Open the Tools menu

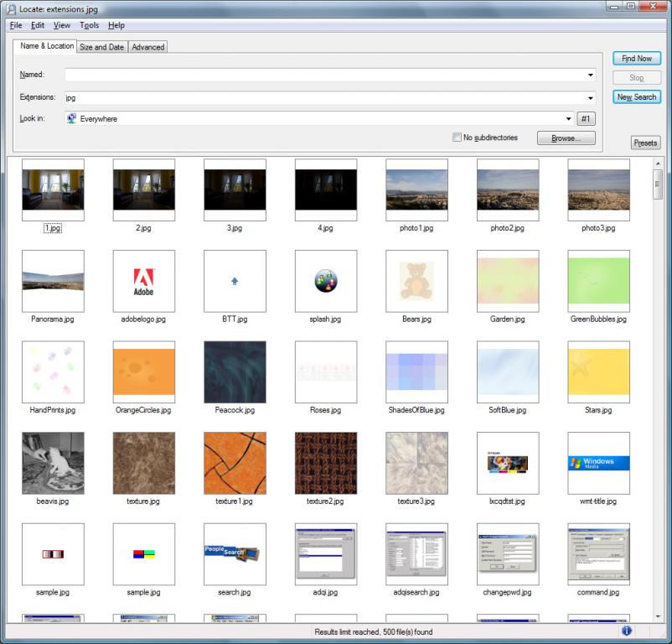[89, 25]
